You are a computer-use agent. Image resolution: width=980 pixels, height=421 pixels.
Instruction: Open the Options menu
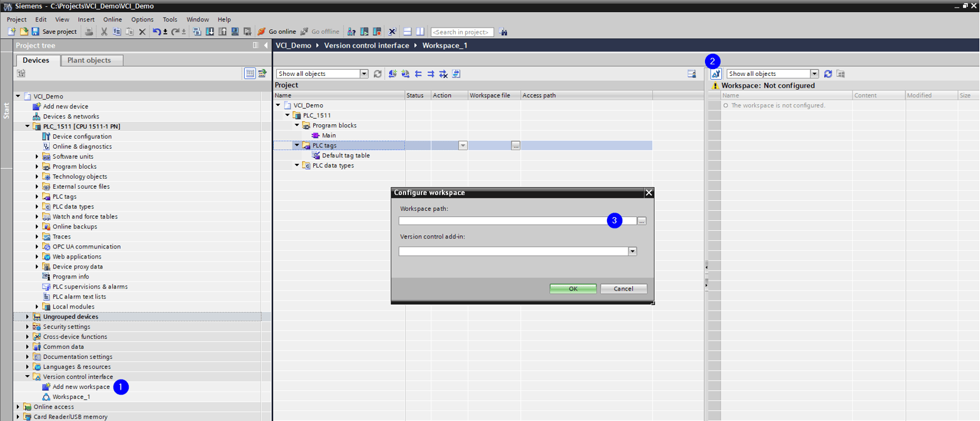point(143,19)
